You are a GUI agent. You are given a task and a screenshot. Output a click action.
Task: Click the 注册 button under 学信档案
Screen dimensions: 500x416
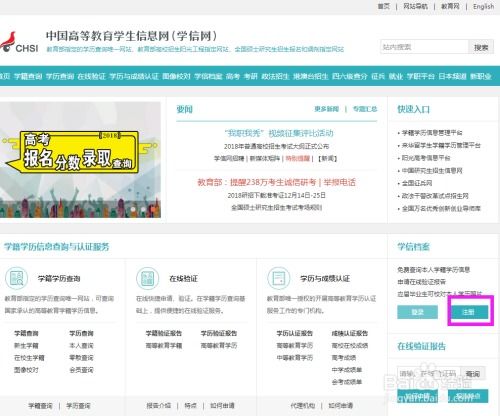(x=468, y=312)
